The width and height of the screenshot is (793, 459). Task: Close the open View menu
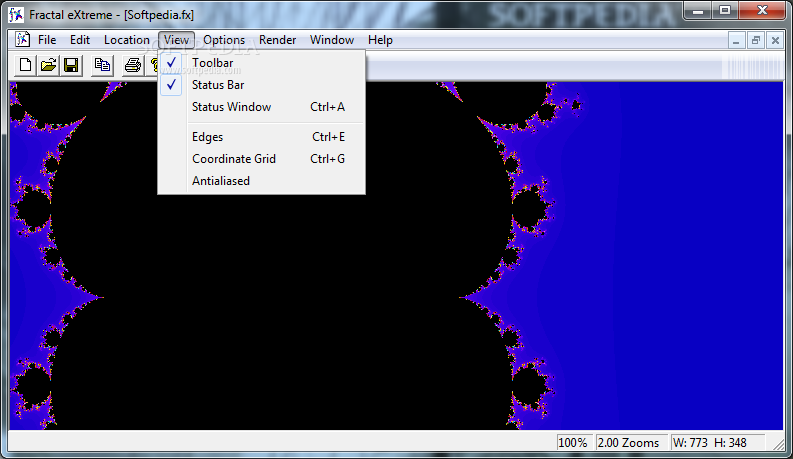tap(176, 40)
